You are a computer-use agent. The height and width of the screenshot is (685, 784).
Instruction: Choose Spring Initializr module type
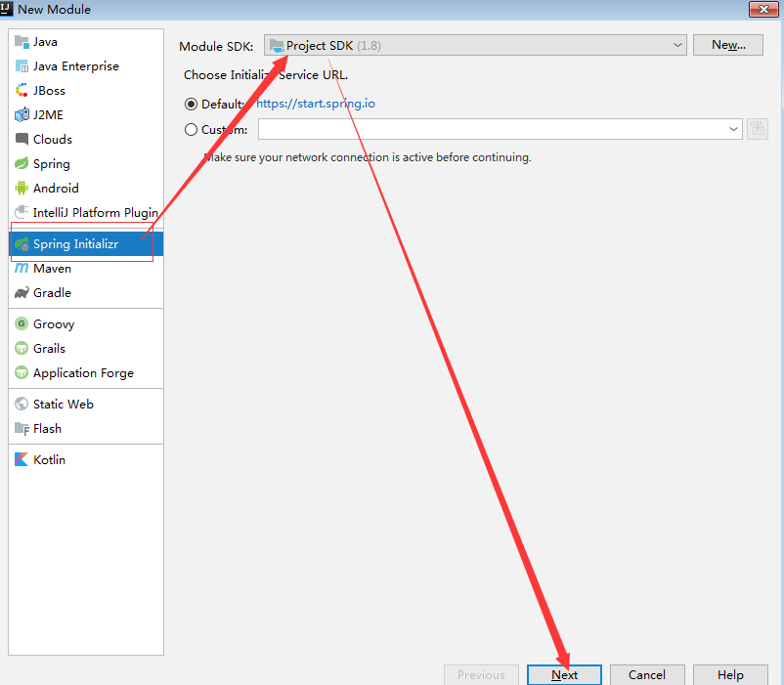coord(86,244)
